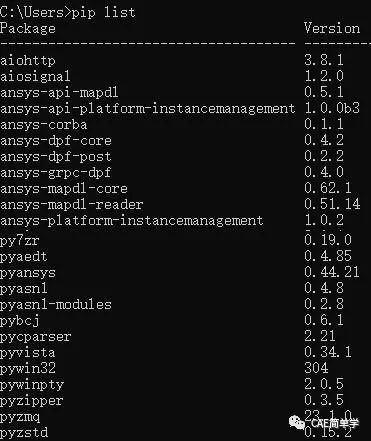
Task: Select the pyvista package entry
Action: click(x=28, y=353)
